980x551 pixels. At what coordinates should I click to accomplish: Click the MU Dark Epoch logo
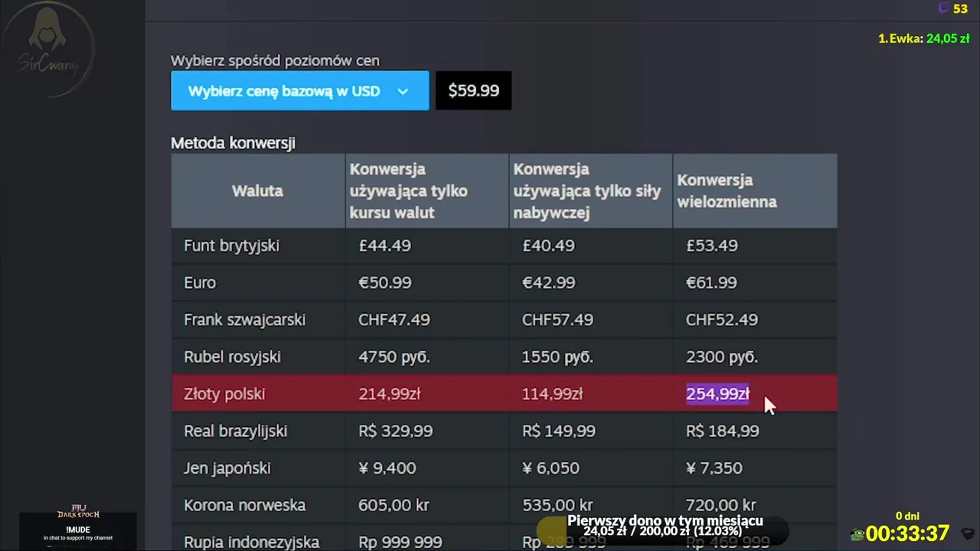pos(78,511)
